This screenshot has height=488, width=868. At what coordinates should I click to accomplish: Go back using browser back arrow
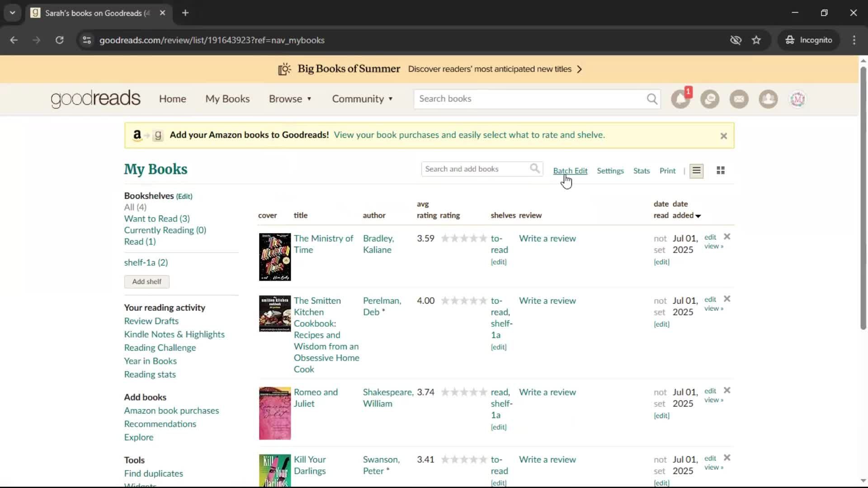point(14,40)
